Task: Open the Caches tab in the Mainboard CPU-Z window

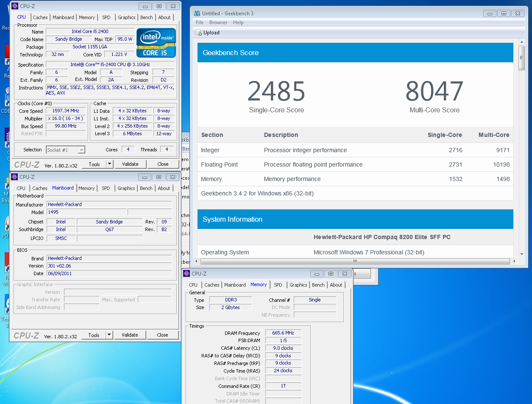Action: coord(40,188)
